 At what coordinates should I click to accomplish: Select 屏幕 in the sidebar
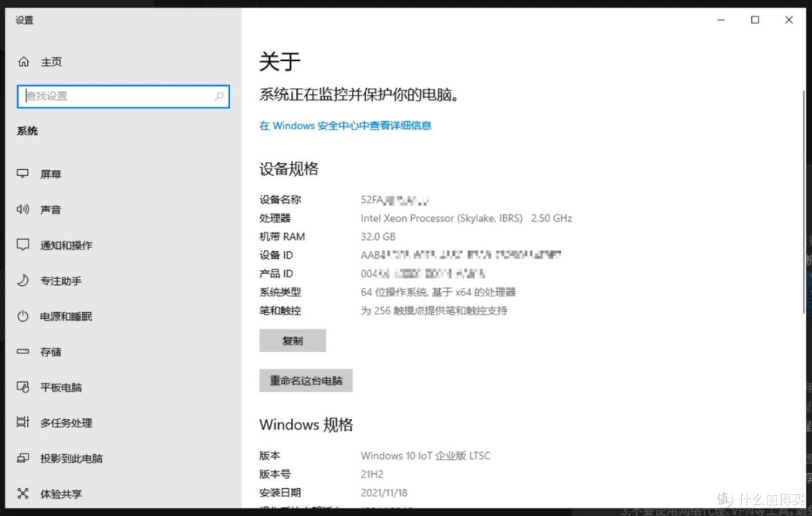(51, 174)
